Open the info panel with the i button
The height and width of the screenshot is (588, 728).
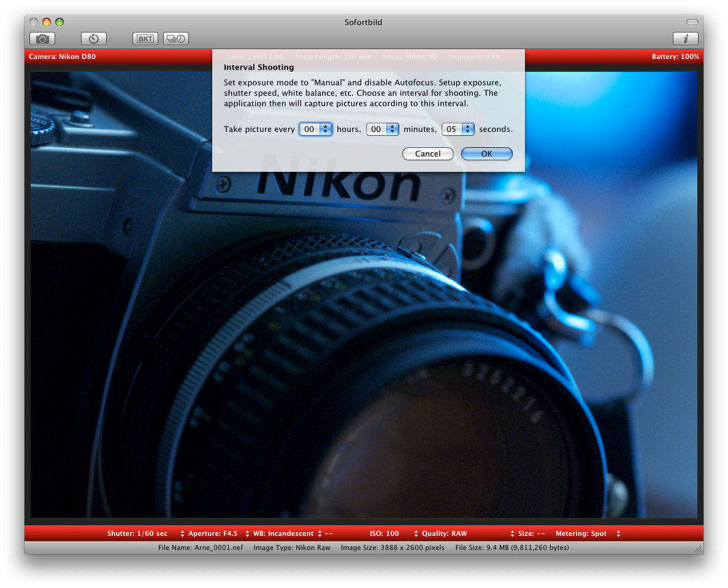click(x=685, y=39)
